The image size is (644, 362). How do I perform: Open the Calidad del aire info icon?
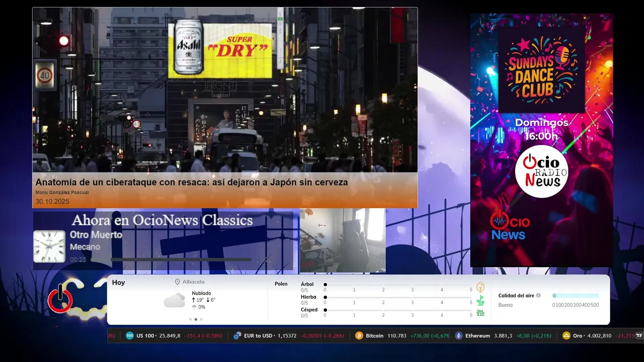(538, 296)
